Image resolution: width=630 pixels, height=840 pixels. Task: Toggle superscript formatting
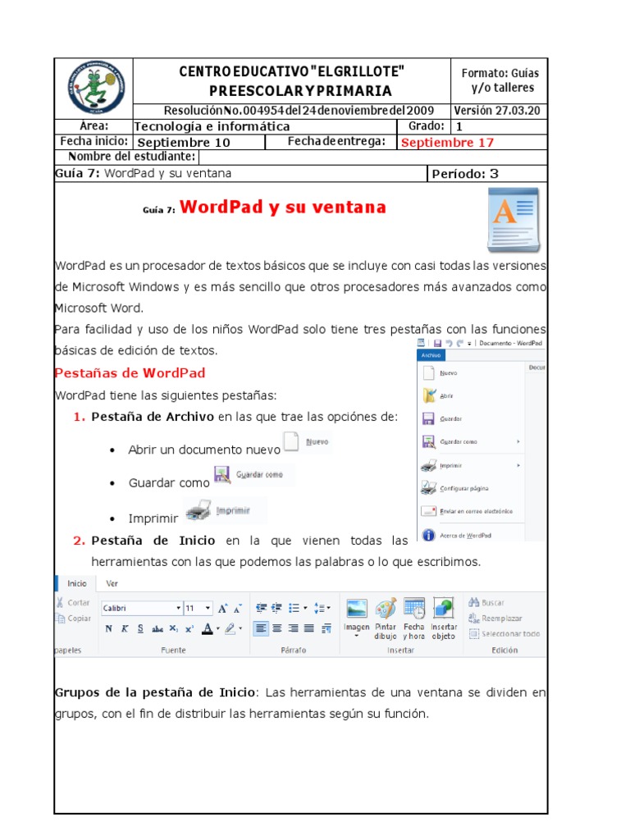coord(189,629)
